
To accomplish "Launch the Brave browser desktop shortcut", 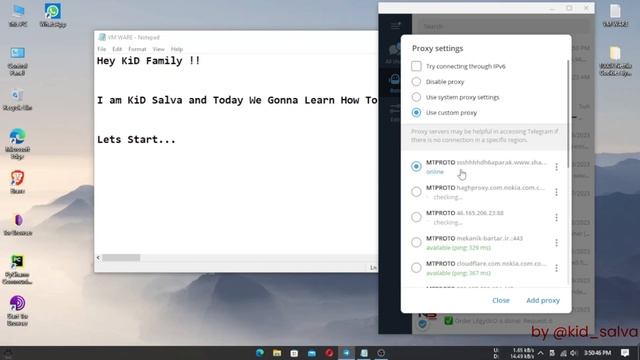I will 18,182.
